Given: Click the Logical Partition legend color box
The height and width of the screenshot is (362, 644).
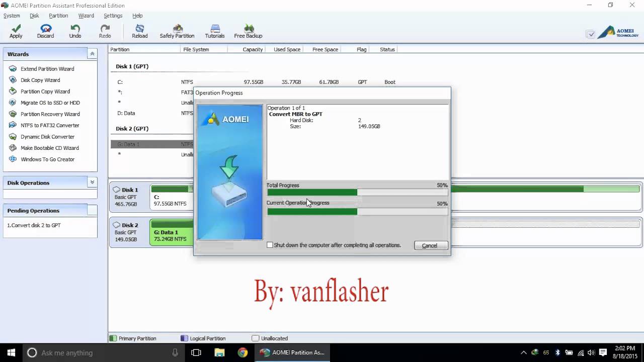Looking at the screenshot, I should click(x=184, y=338).
